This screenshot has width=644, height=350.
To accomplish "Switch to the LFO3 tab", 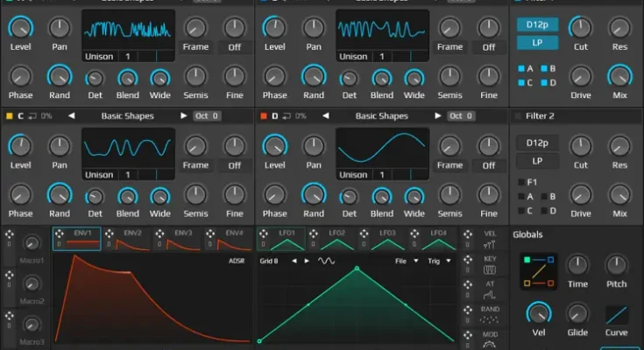I will (381, 239).
